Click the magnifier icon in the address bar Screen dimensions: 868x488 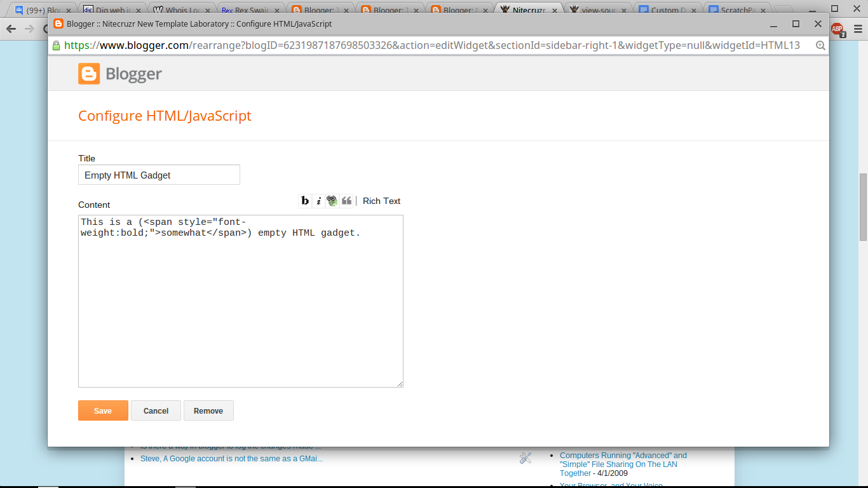point(820,45)
